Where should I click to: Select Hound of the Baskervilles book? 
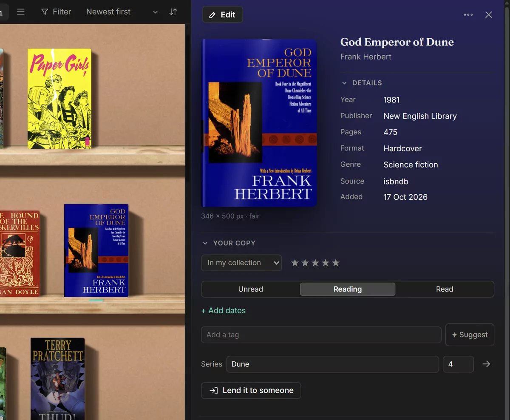pos(20,253)
